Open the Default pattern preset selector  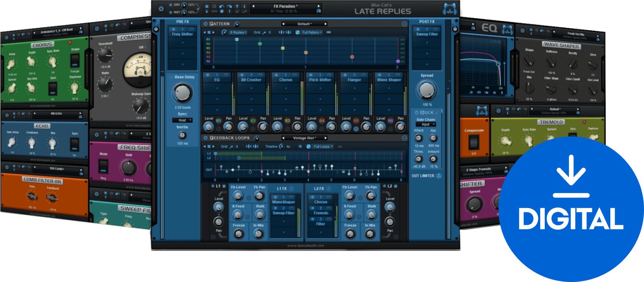pos(305,24)
